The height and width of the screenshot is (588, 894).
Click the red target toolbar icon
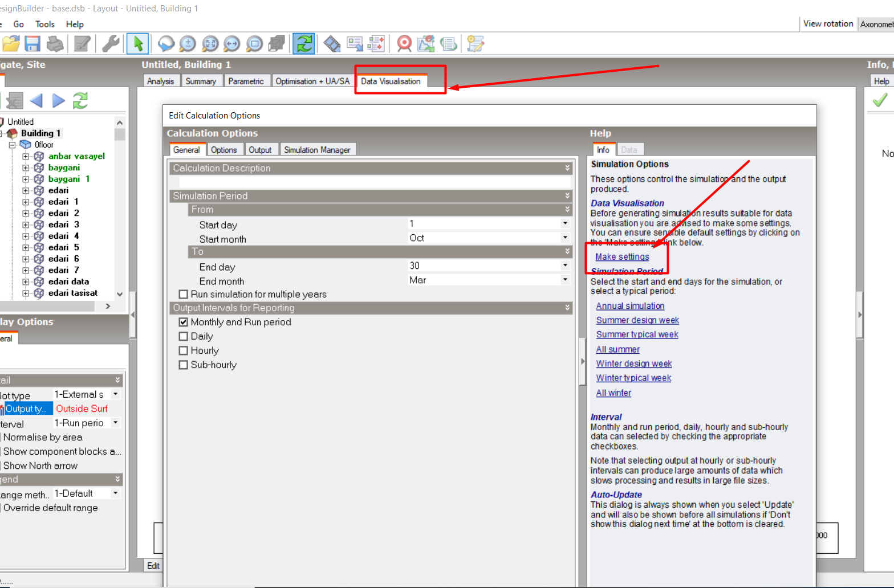404,44
